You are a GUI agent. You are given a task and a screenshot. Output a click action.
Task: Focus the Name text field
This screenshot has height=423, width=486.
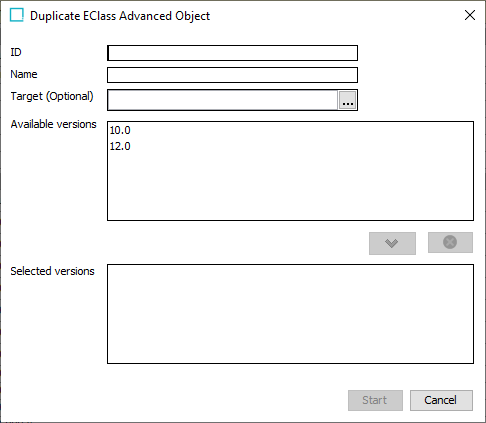click(232, 75)
